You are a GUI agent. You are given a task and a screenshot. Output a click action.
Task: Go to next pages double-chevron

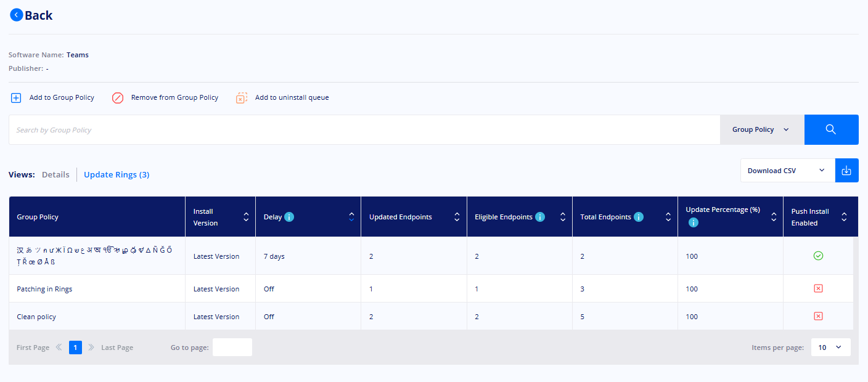tap(91, 347)
